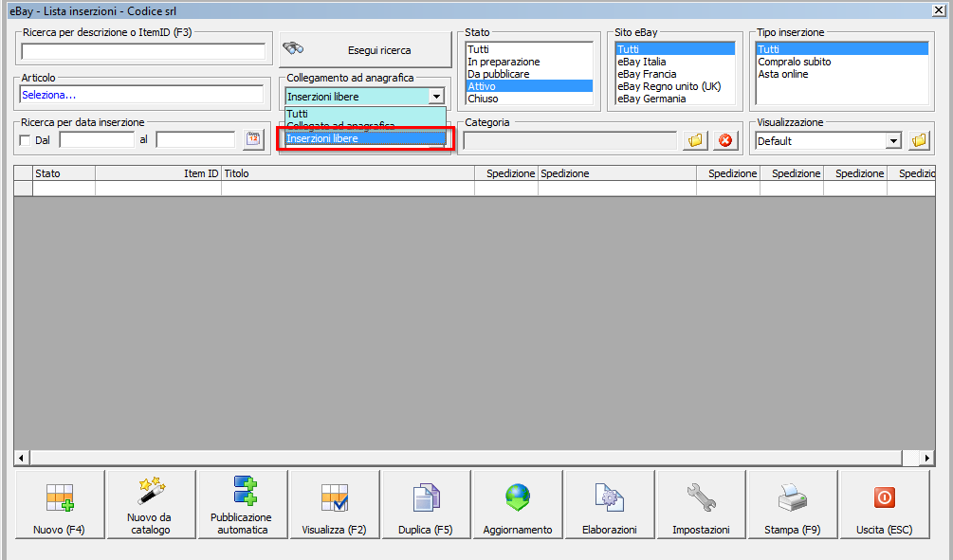Click Esegui ricerca binoculars button
The height and width of the screenshot is (560, 953).
click(365, 50)
